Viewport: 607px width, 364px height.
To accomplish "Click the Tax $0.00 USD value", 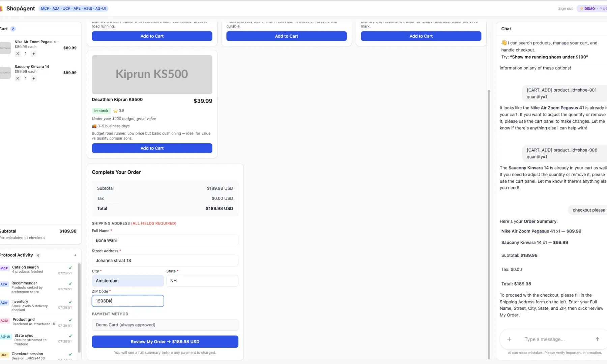I will [222, 199].
